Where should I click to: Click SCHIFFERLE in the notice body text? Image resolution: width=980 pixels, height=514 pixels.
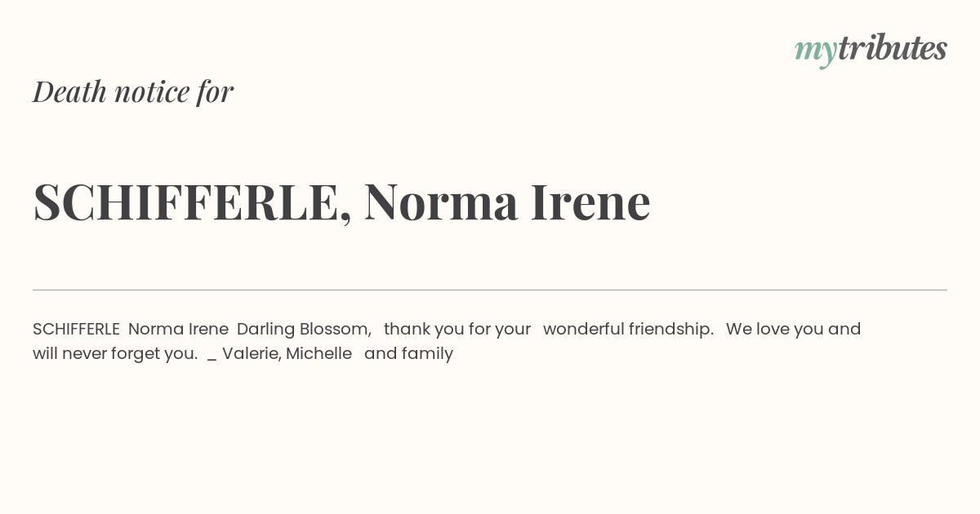[x=77, y=329]
